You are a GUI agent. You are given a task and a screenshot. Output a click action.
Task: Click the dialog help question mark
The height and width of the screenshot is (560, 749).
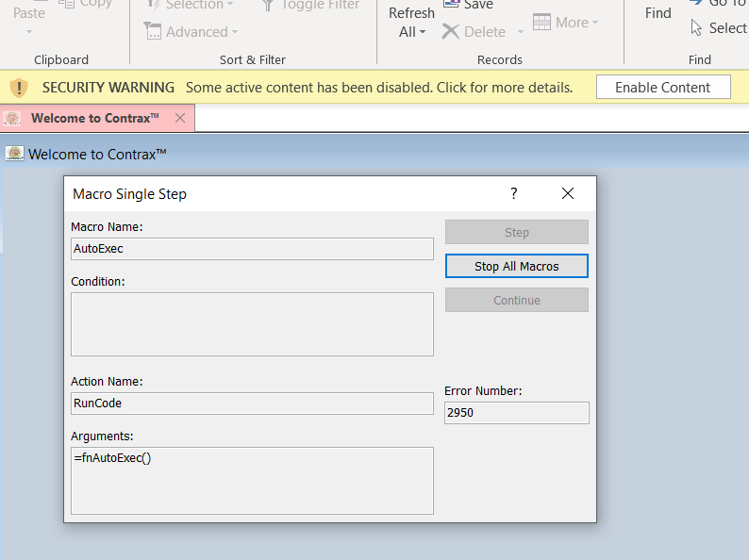[x=514, y=193]
